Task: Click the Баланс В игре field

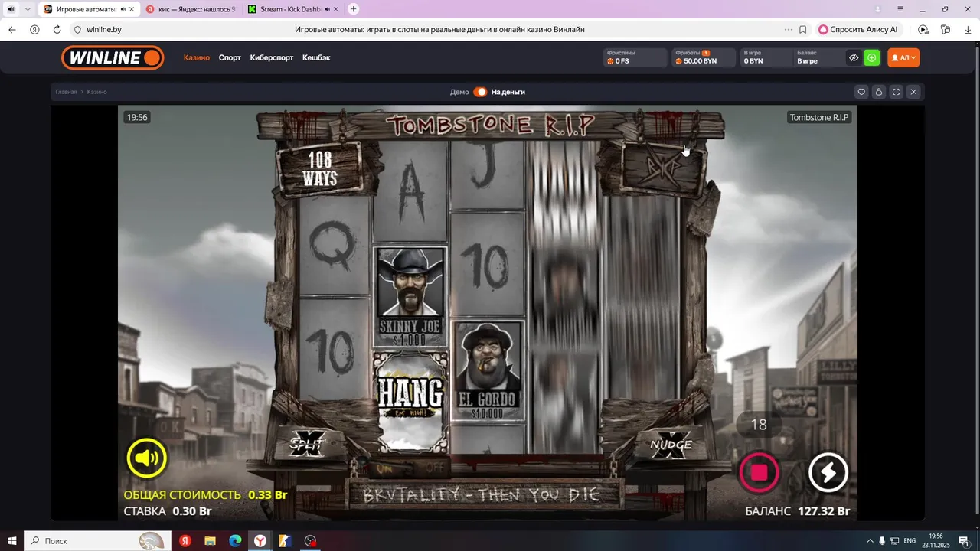Action: coord(818,57)
